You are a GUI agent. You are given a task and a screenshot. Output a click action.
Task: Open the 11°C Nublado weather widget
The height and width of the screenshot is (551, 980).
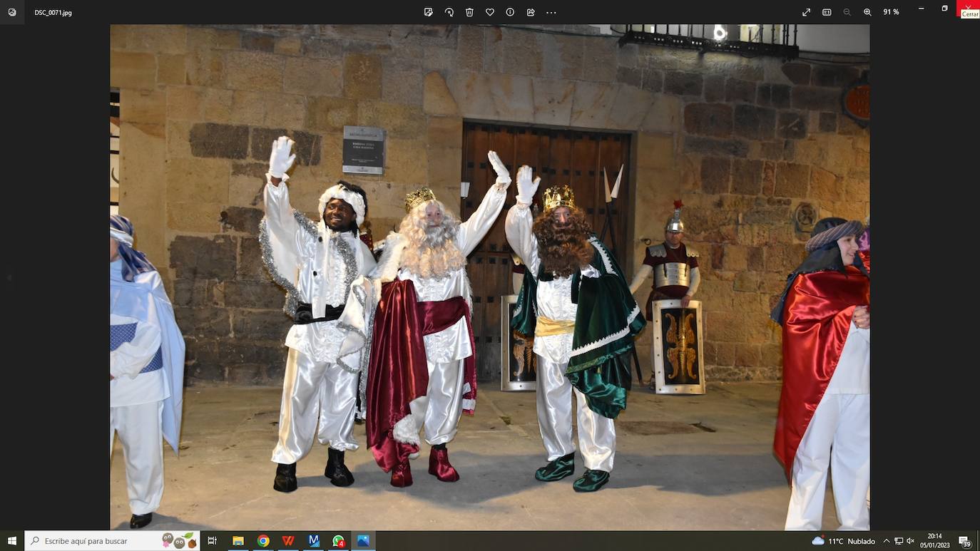(843, 541)
